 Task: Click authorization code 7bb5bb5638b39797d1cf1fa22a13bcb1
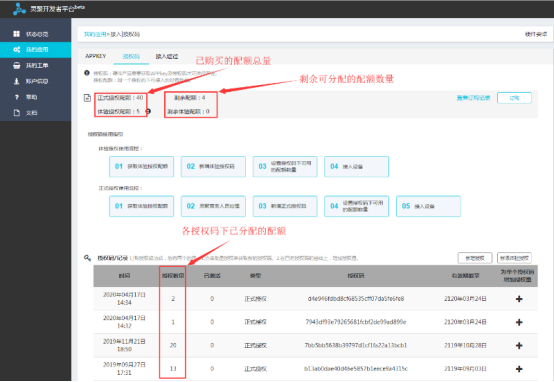click(x=356, y=345)
